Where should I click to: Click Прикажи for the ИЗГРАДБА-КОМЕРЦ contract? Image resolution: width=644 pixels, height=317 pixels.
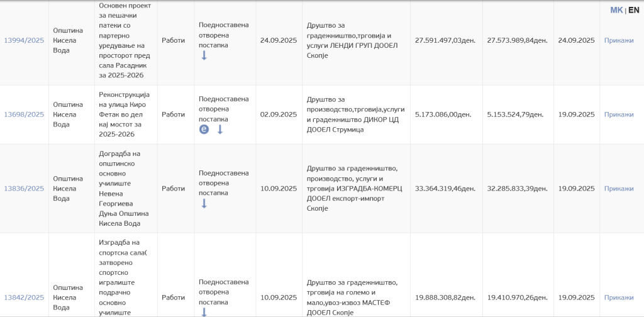618,189
